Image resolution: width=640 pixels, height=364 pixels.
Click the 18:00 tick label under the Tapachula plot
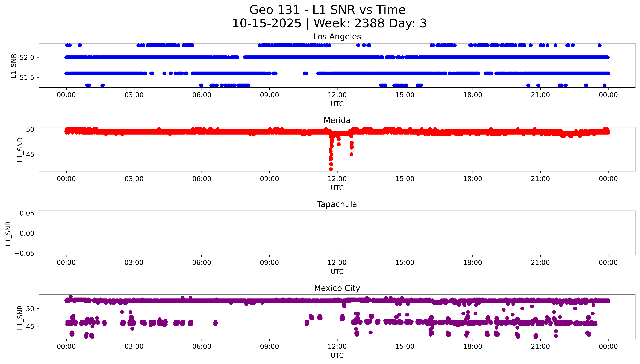click(472, 263)
